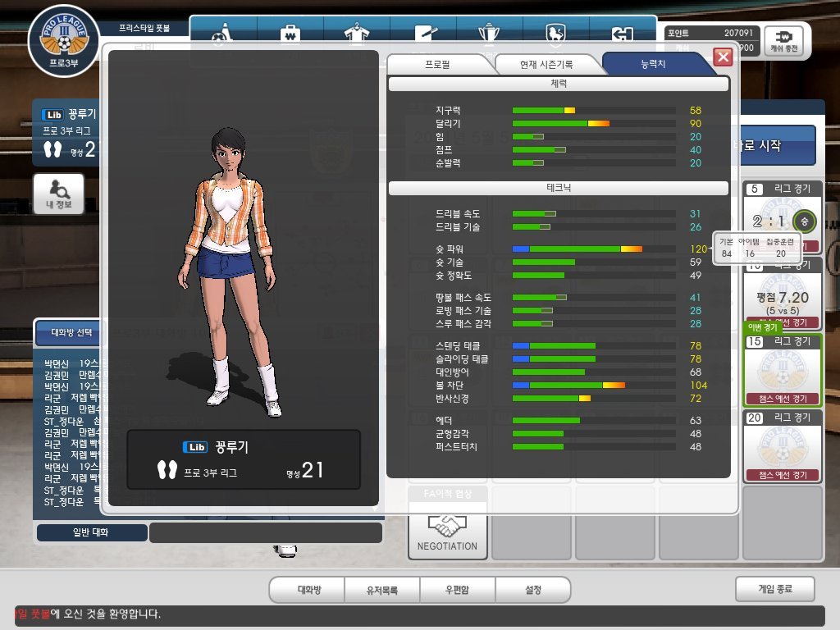This screenshot has height=630, width=840.
Task: Click the exit arrow icon in top bar
Action: point(623,35)
